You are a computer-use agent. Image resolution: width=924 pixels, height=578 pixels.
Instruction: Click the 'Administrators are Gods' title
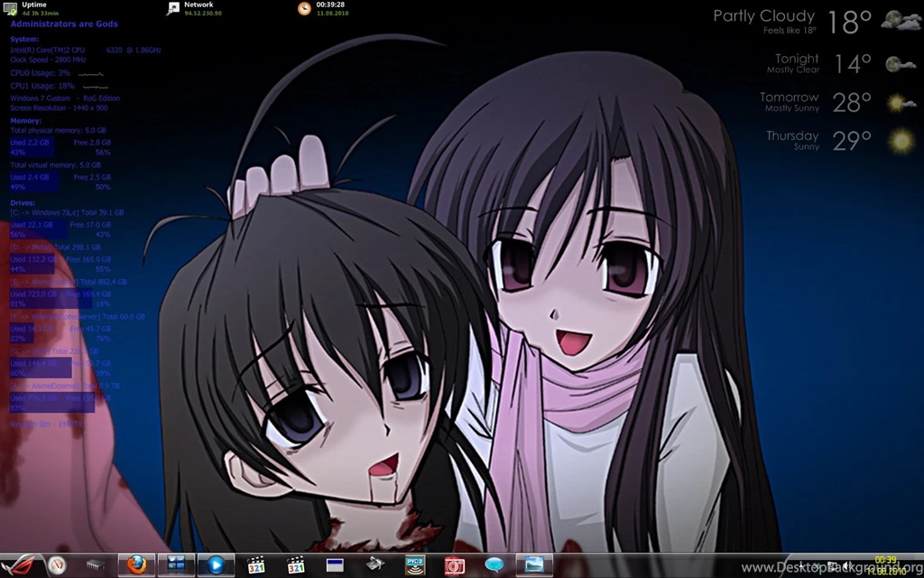[x=64, y=24]
